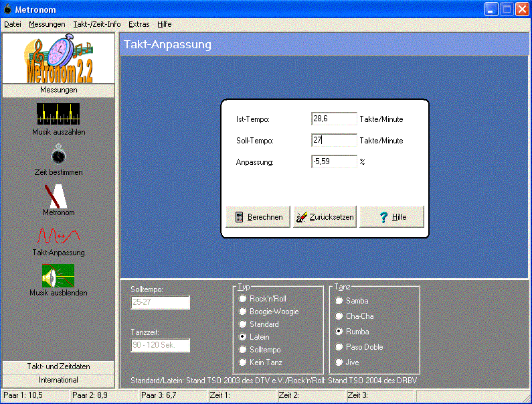This screenshot has width=532, height=404.
Task: Click the Hilfe button in dialog
Action: [x=391, y=217]
